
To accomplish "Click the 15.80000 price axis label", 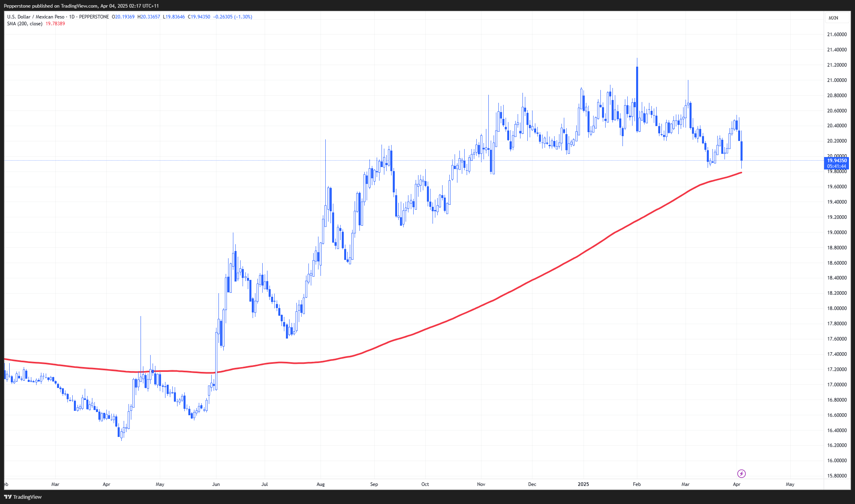I will (x=837, y=476).
